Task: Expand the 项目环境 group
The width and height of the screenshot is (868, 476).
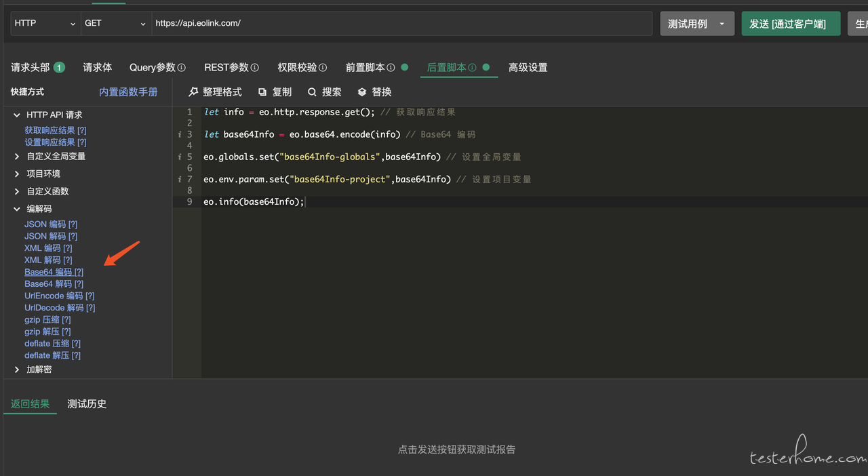Action: click(x=17, y=174)
